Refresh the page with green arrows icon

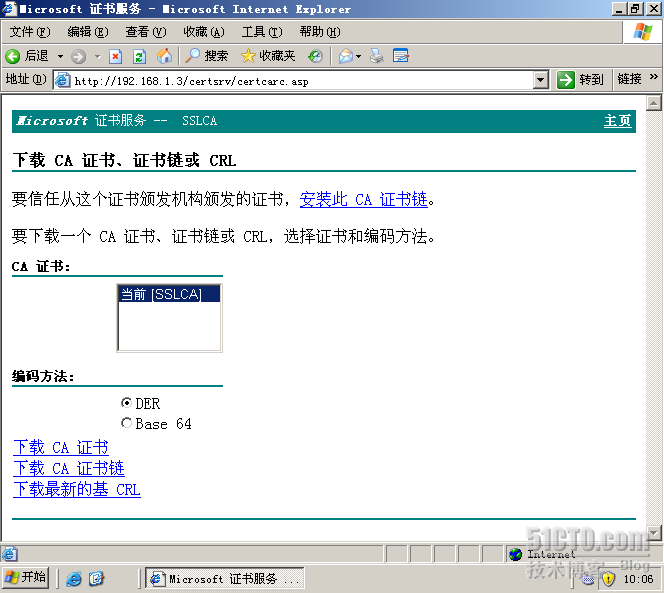click(139, 56)
